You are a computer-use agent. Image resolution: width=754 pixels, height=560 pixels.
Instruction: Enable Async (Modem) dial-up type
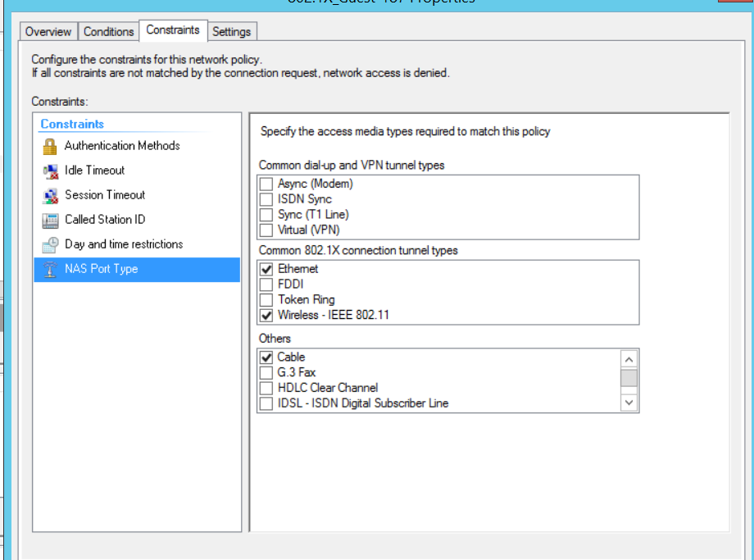pyautogui.click(x=266, y=184)
